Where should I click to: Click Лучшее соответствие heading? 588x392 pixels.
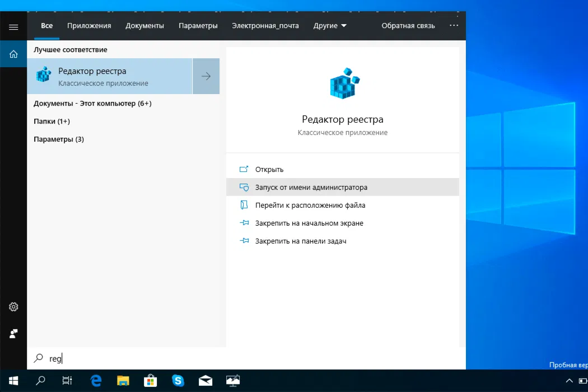click(x=71, y=49)
